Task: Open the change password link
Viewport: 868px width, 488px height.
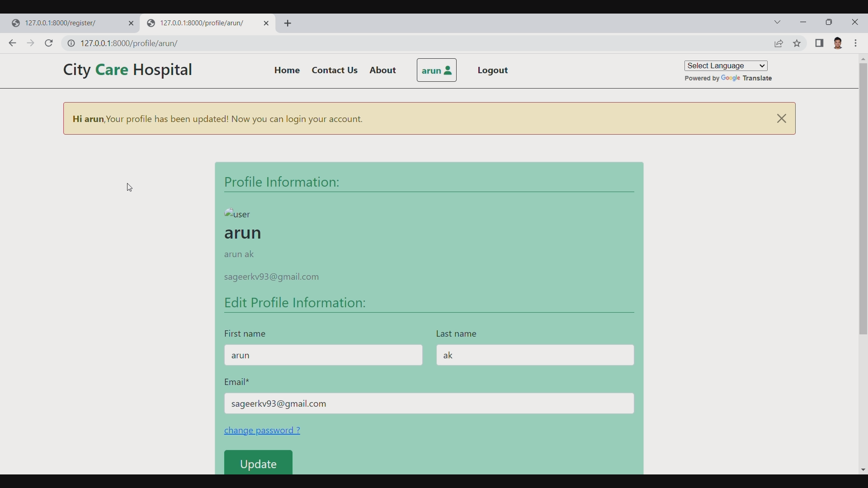Action: [262, 430]
